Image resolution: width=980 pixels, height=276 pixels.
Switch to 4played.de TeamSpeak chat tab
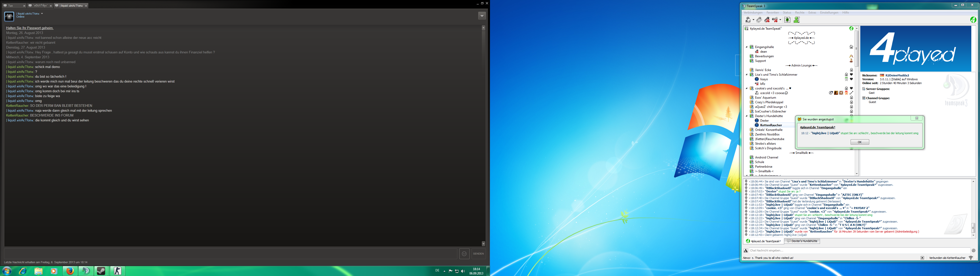(764, 241)
